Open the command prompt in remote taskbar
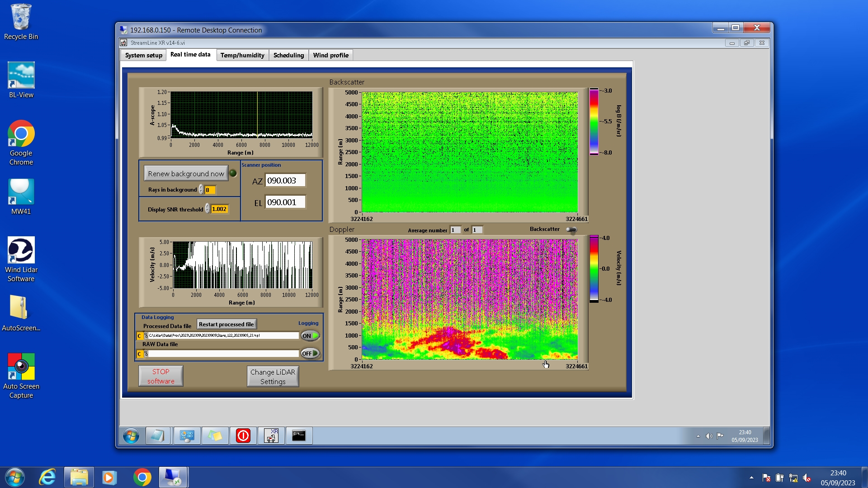 click(298, 436)
